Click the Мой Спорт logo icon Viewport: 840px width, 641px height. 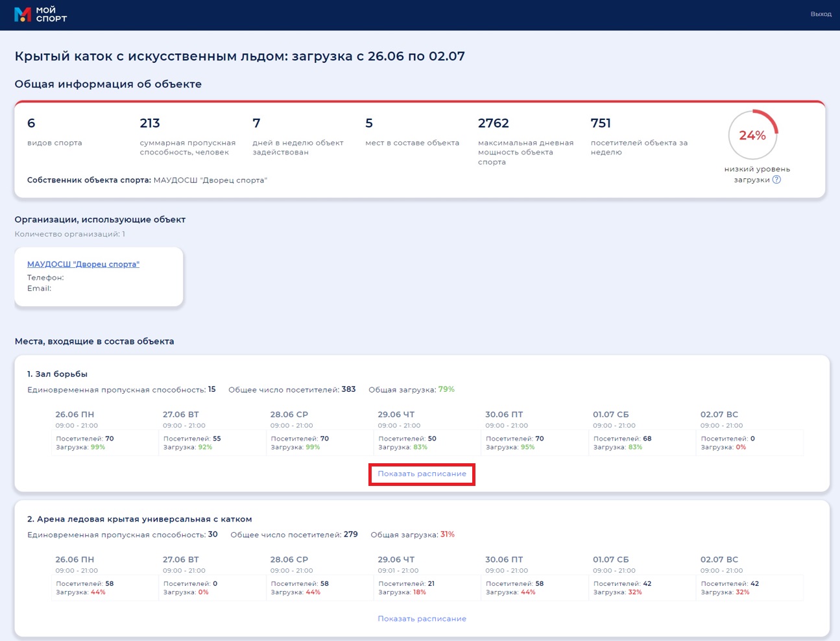tap(23, 14)
